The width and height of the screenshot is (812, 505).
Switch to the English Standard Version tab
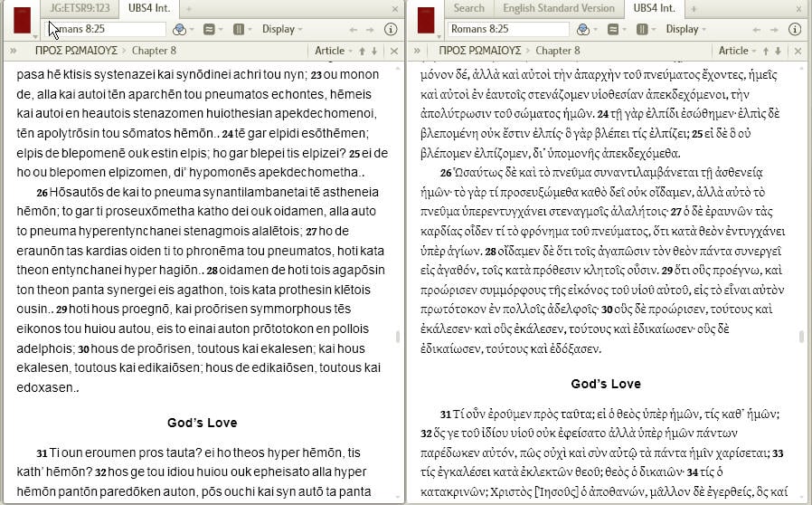click(x=558, y=8)
